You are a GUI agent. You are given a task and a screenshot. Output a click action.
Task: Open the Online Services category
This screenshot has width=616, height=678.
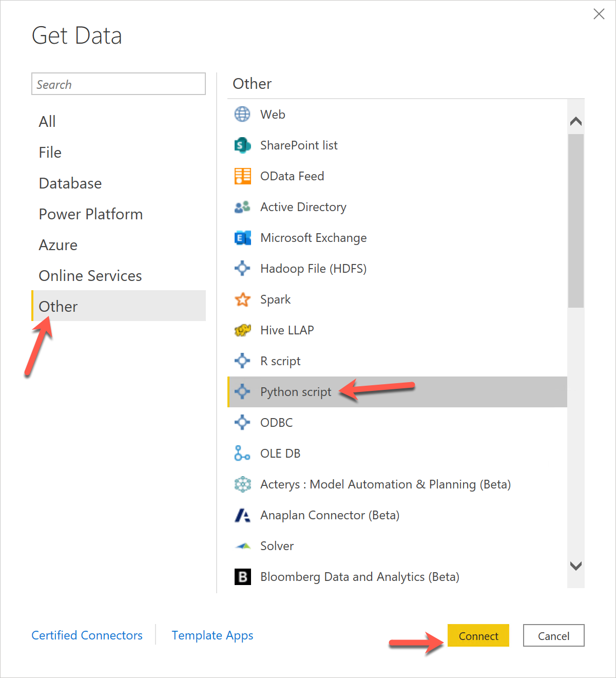coord(90,276)
